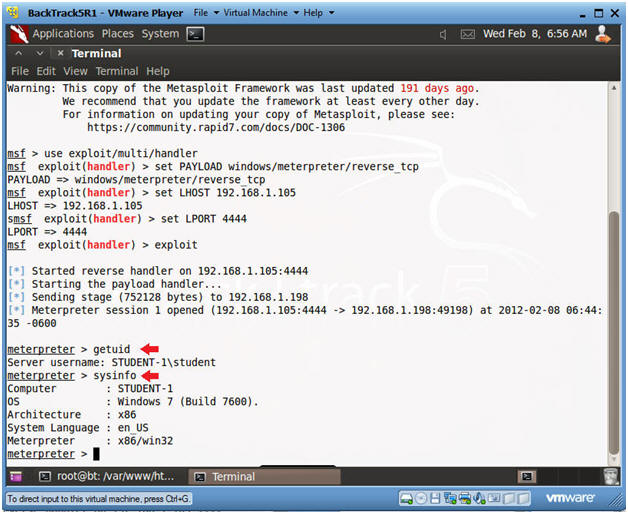Click the VMware Player logo icon
Screen dimensions: 628x514
13,12
